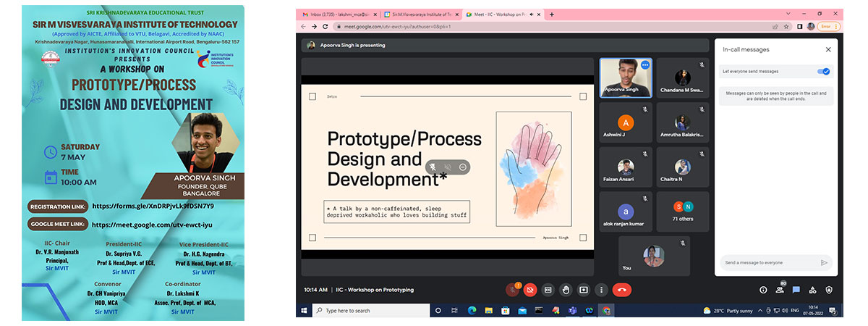Send message arrow icon in chat
Image resolution: width=868 pixels, height=326 pixels.
pyautogui.click(x=824, y=262)
